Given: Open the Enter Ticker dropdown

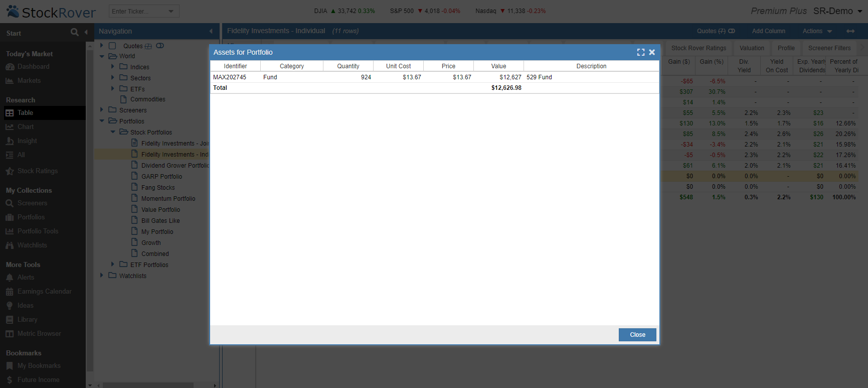Looking at the screenshot, I should point(171,11).
